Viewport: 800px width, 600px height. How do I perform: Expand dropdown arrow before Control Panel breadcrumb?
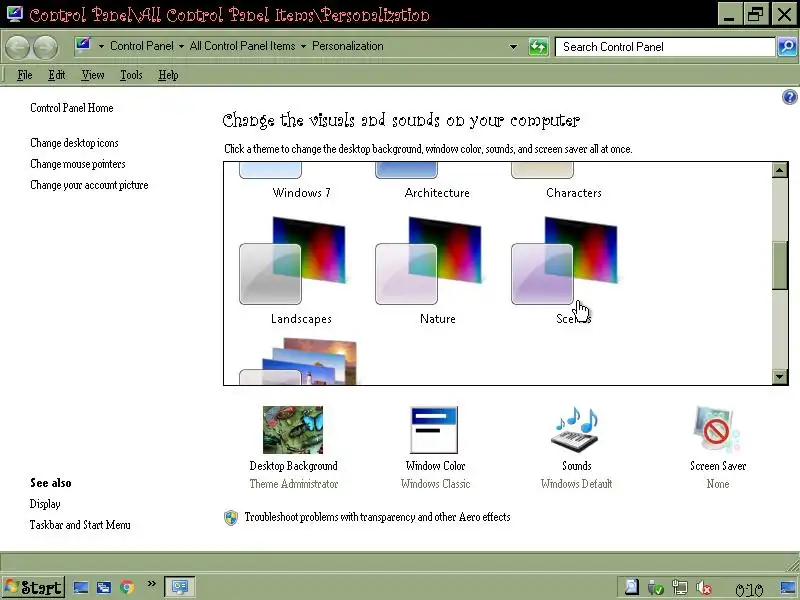point(101,46)
